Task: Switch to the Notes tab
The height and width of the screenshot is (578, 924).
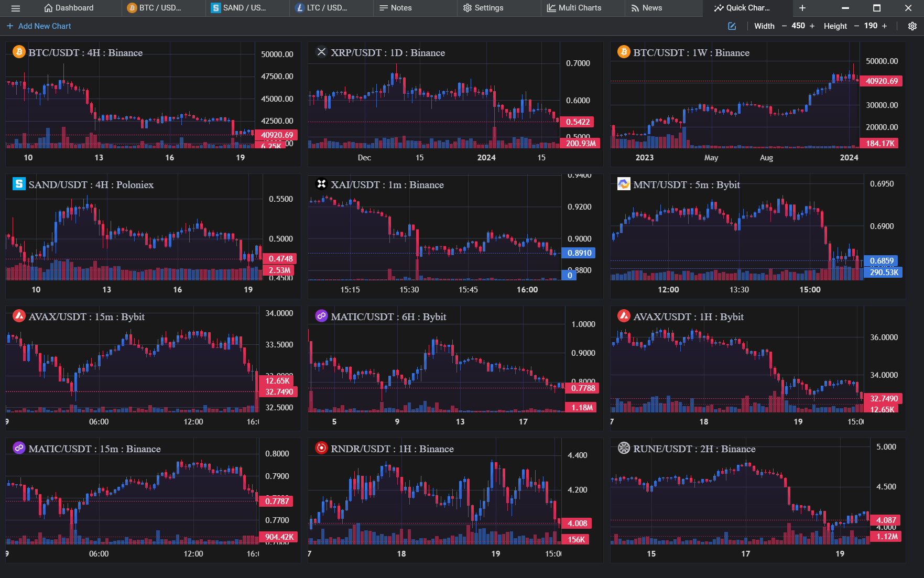Action: (396, 8)
